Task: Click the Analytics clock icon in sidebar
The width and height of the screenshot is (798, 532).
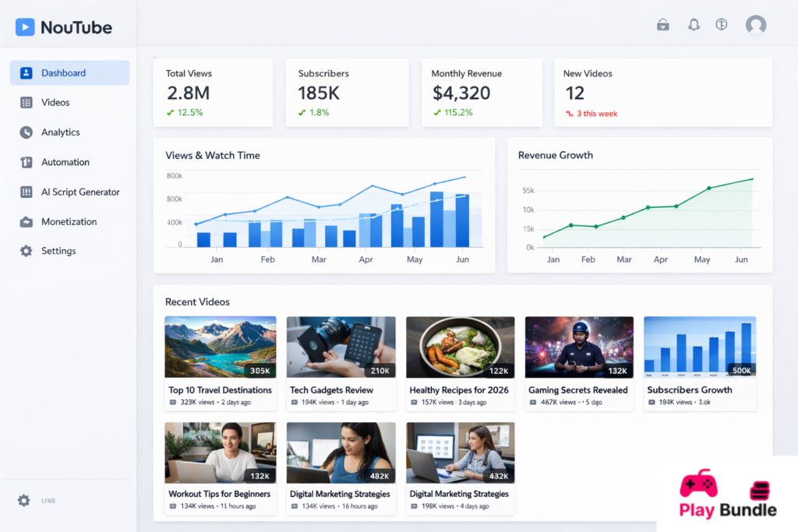Action: tap(26, 132)
